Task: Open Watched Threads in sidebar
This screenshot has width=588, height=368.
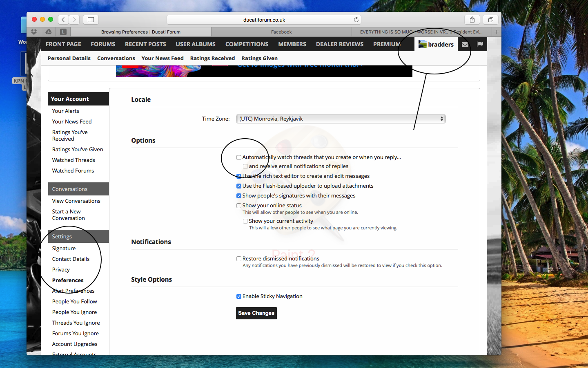Action: click(73, 160)
